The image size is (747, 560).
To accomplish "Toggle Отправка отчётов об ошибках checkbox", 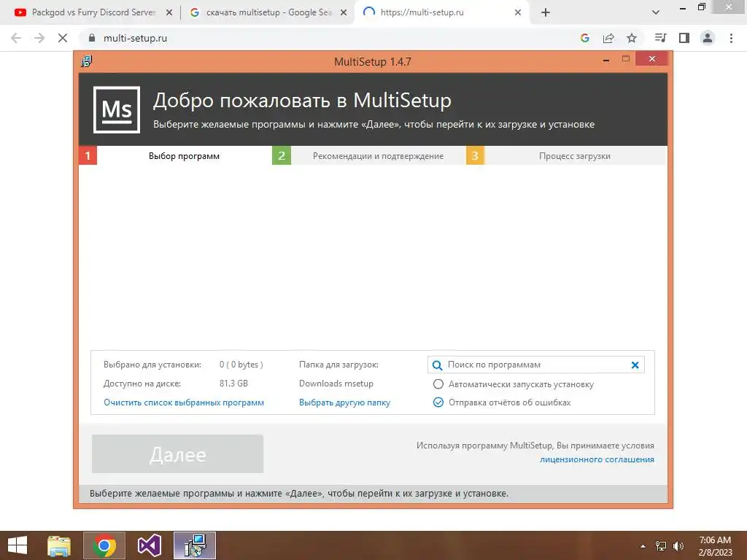I will click(x=438, y=402).
